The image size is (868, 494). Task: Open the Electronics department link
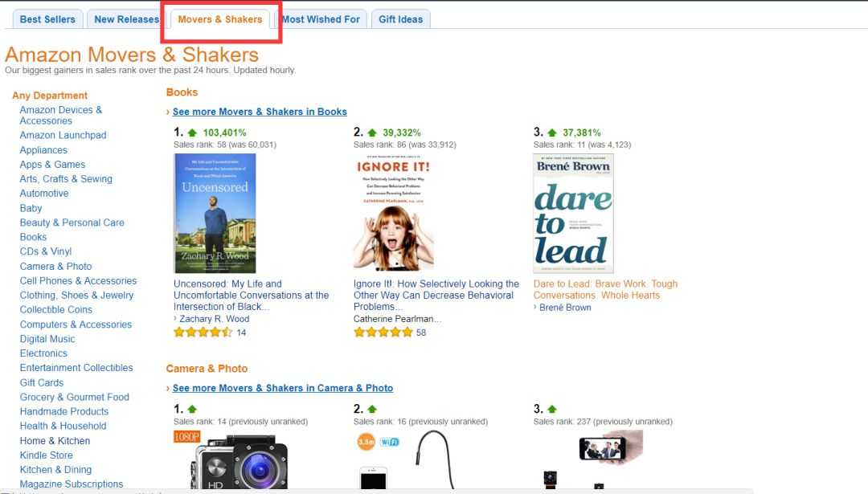pyautogui.click(x=43, y=353)
